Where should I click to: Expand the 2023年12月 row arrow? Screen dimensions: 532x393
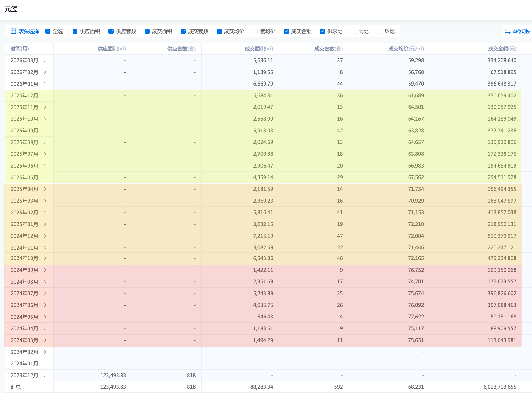click(45, 375)
